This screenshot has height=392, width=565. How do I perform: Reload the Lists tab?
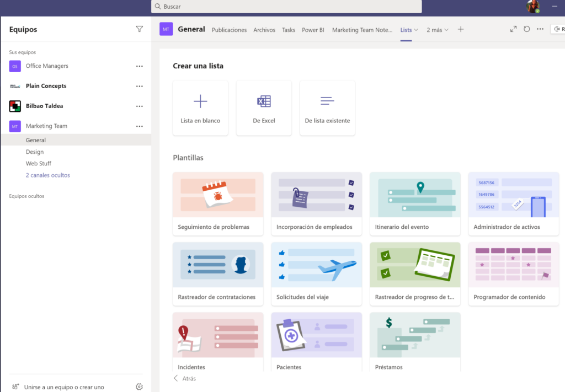coord(527,29)
